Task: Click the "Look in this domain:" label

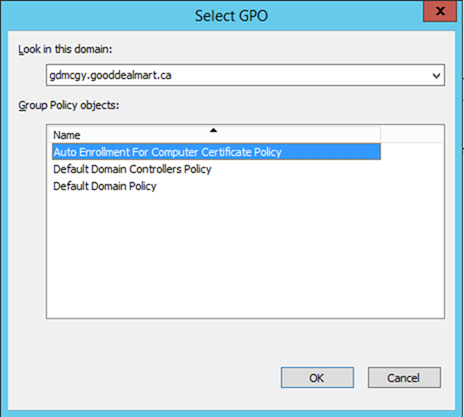Action: click(65, 49)
